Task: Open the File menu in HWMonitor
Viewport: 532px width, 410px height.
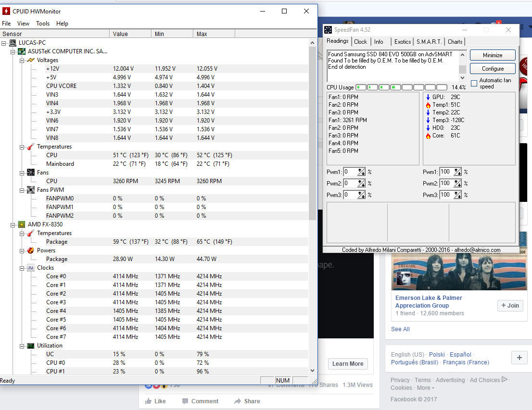Action: click(6, 24)
